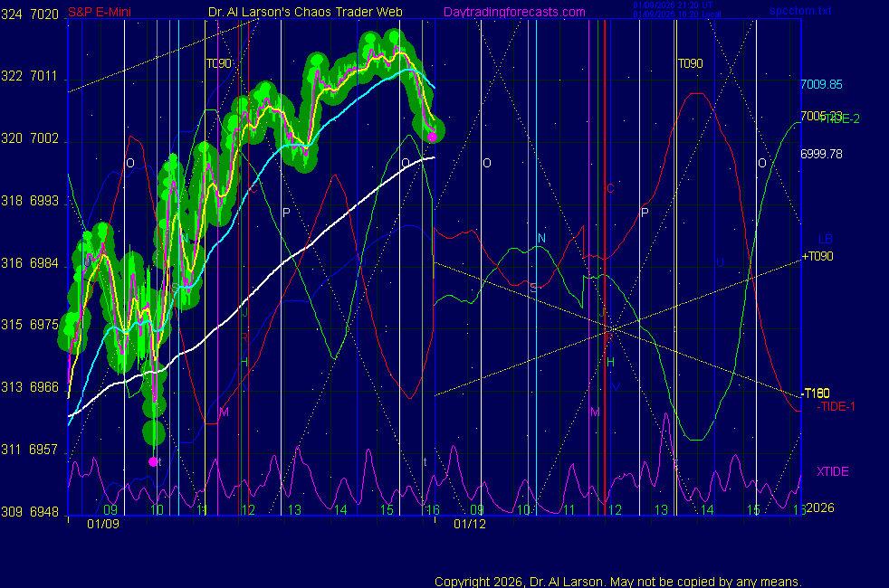Select the XTIDE legend label

[833, 471]
